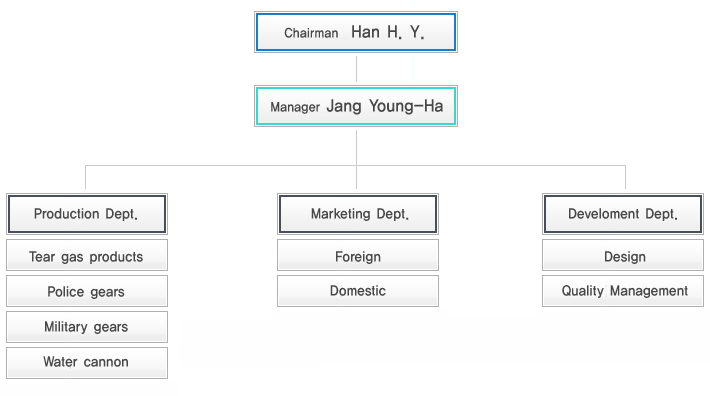Click the name Jang Young-Ha
The height and width of the screenshot is (396, 710).
point(385,106)
